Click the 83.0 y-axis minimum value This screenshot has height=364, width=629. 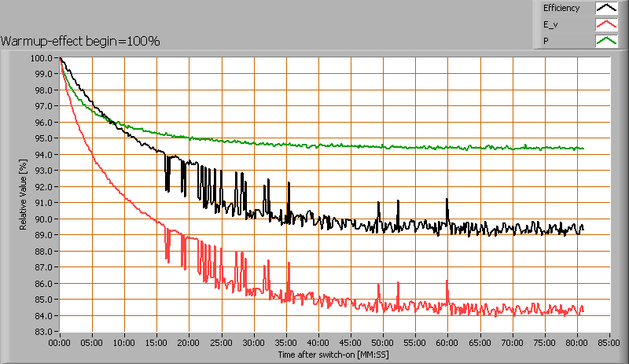tap(44, 332)
